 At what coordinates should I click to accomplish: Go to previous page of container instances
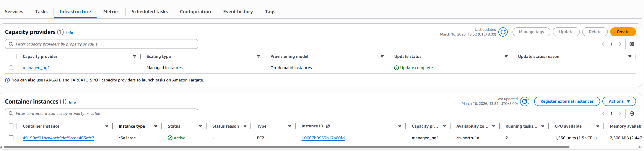(603, 114)
